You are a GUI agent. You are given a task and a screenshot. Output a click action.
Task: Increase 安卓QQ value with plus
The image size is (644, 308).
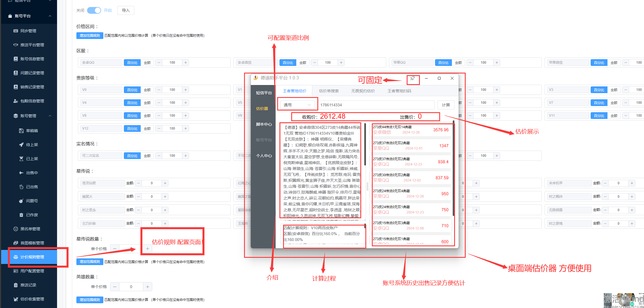click(x=186, y=63)
